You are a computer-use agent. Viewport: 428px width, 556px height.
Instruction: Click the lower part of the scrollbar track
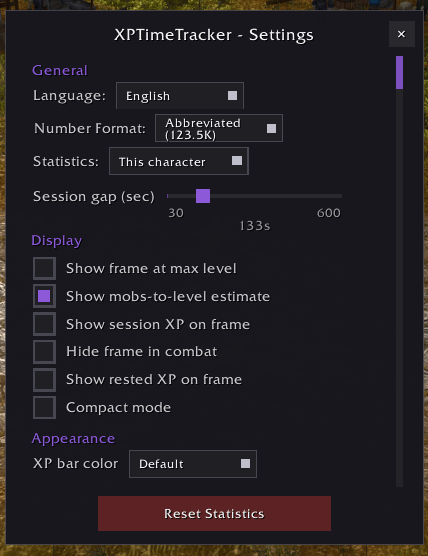[399, 426]
